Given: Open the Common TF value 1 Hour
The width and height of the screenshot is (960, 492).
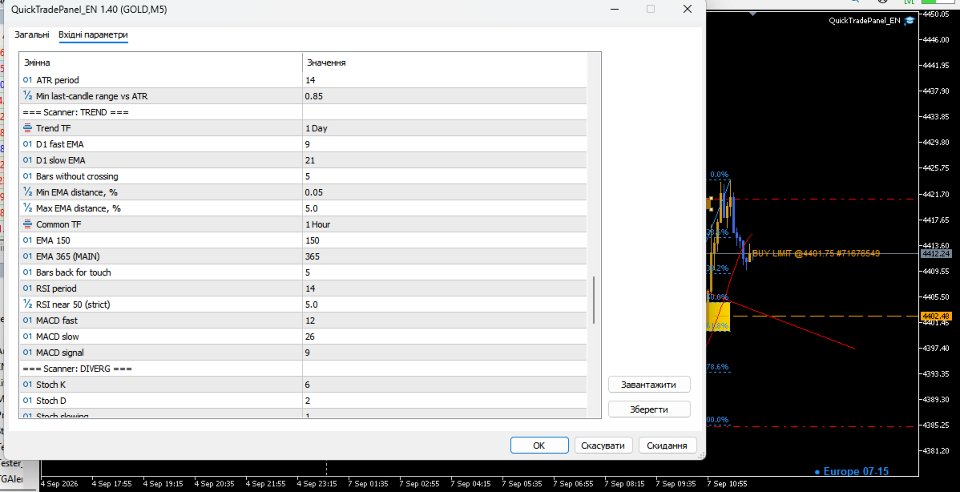Looking at the screenshot, I should pyautogui.click(x=444, y=225).
